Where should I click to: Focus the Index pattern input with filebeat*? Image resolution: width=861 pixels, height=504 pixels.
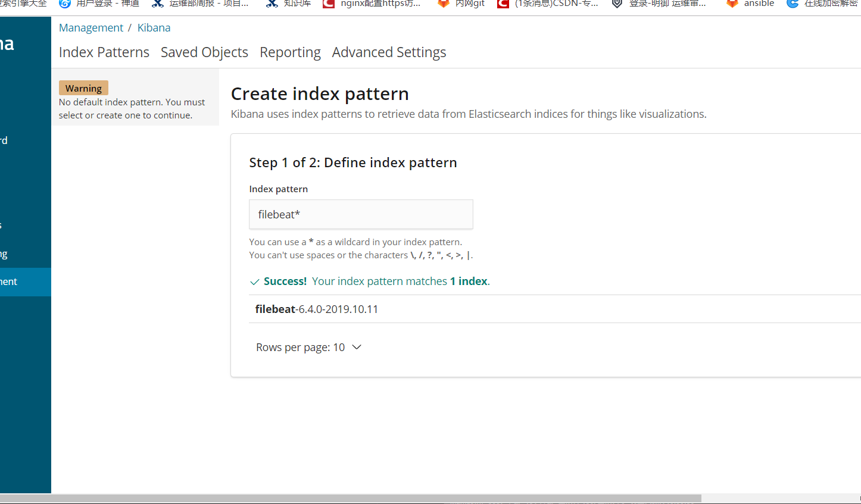(361, 214)
